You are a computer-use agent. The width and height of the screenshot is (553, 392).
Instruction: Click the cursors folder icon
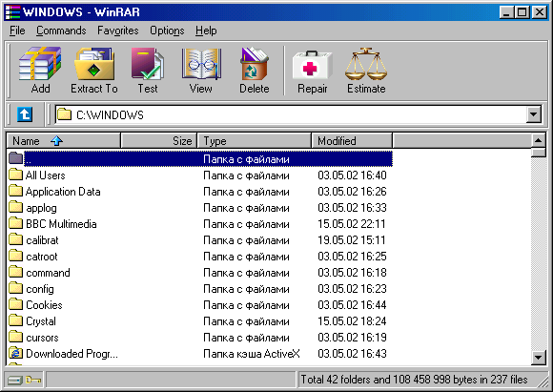coord(15,337)
